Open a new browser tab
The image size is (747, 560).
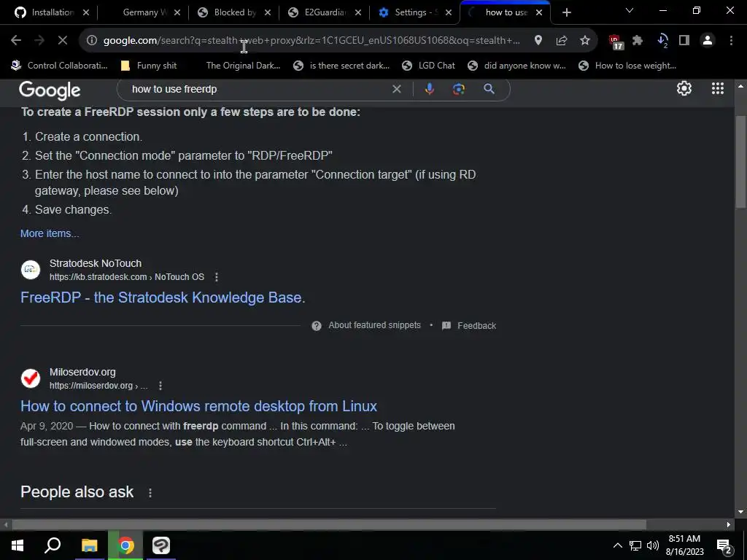pos(566,12)
